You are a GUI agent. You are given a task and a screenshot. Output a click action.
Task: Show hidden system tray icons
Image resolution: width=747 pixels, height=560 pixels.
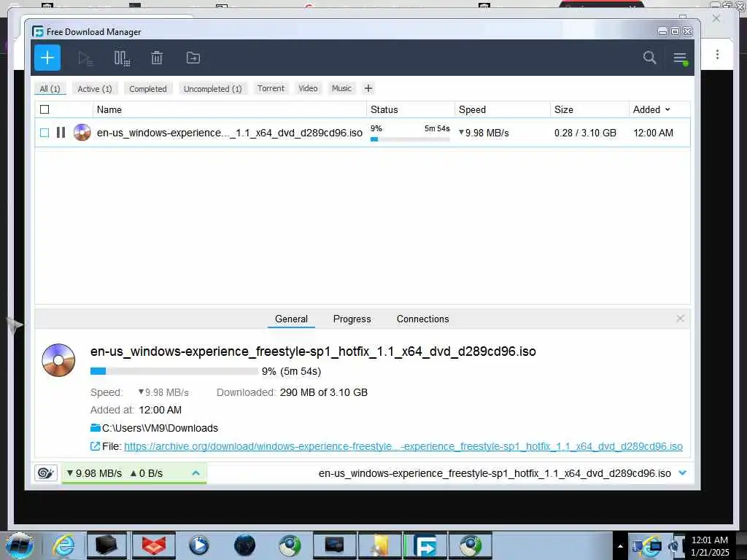[x=620, y=546]
